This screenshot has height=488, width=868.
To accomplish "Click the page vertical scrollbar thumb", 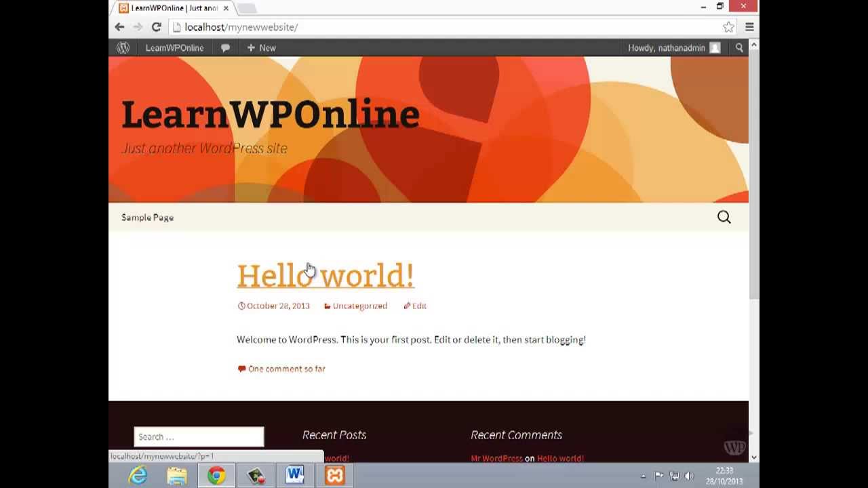I will coord(753,175).
